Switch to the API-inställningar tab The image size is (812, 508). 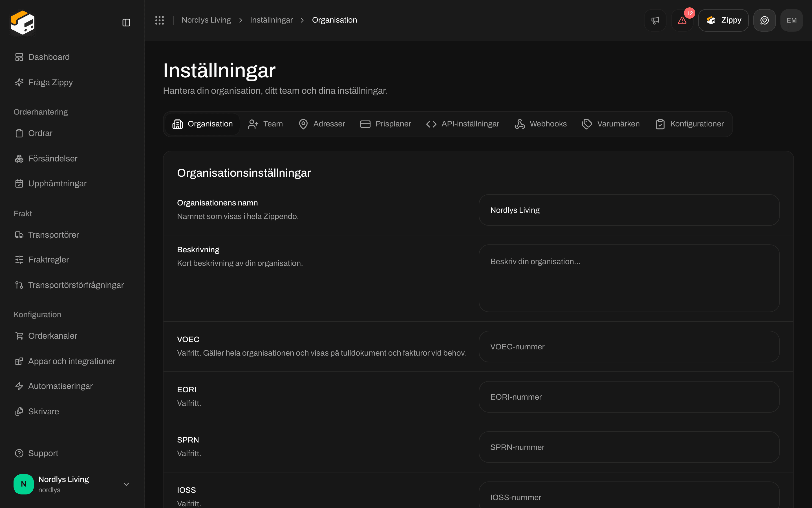pyautogui.click(x=463, y=124)
